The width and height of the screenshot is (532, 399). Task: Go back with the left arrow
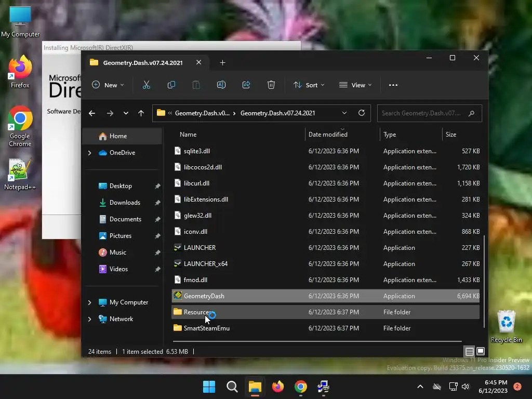(92, 113)
